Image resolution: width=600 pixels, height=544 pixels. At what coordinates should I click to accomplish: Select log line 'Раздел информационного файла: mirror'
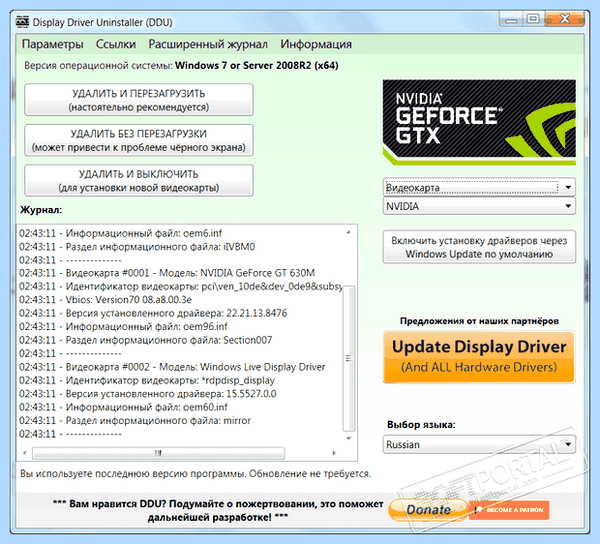point(135,420)
